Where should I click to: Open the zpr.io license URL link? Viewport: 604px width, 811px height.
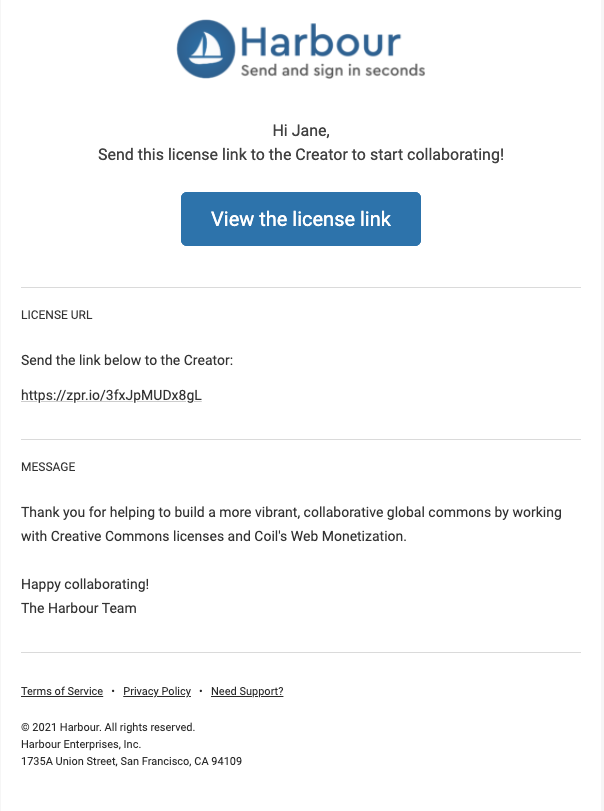tap(111, 395)
